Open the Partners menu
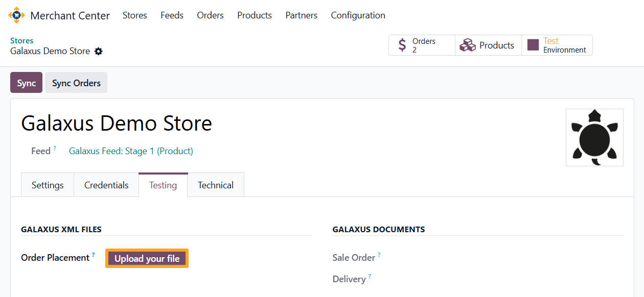Viewport: 644px width, 297px height. pyautogui.click(x=302, y=15)
